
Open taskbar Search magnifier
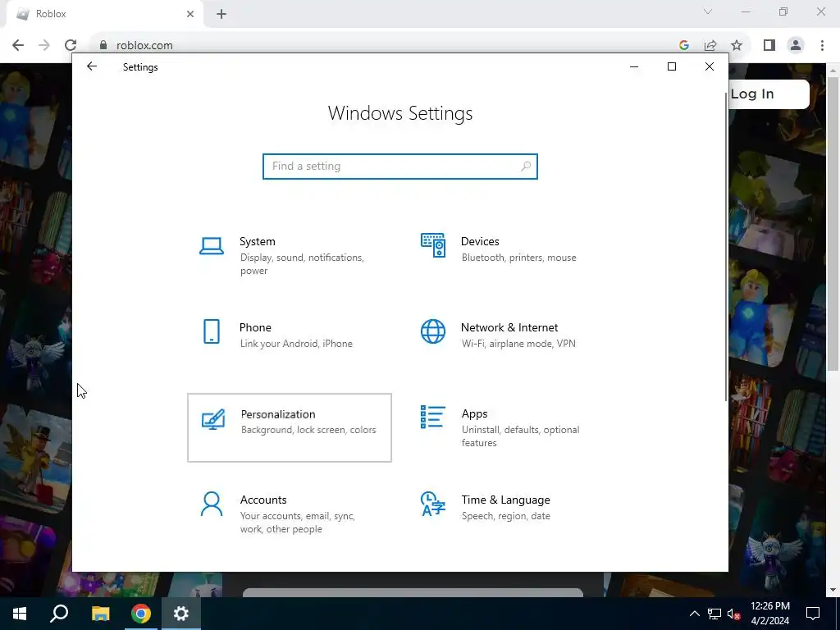click(59, 614)
